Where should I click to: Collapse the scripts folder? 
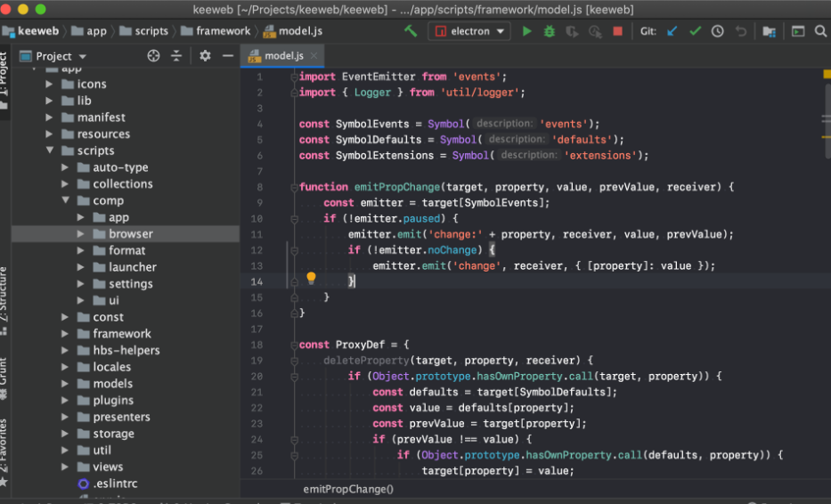pyautogui.click(x=50, y=150)
